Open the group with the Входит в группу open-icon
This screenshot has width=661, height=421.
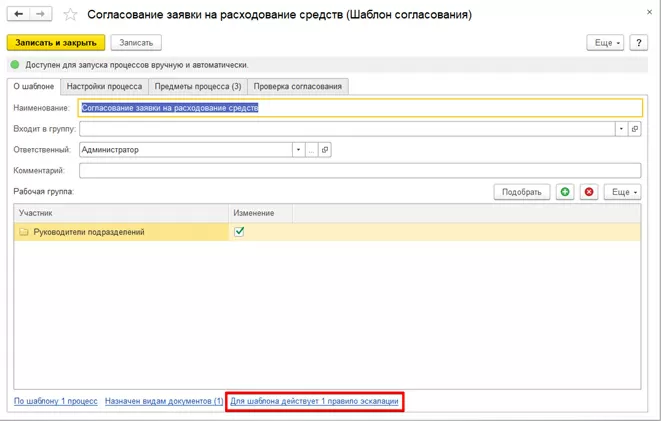[634, 129]
